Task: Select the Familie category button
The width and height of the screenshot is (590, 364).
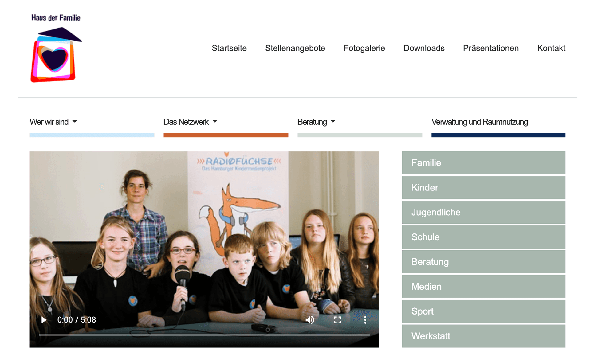Action: [483, 163]
